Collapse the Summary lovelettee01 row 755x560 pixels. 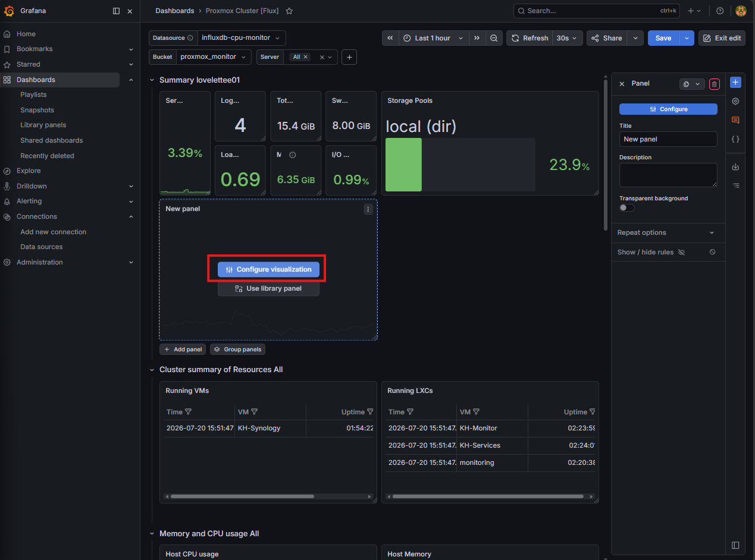(152, 80)
